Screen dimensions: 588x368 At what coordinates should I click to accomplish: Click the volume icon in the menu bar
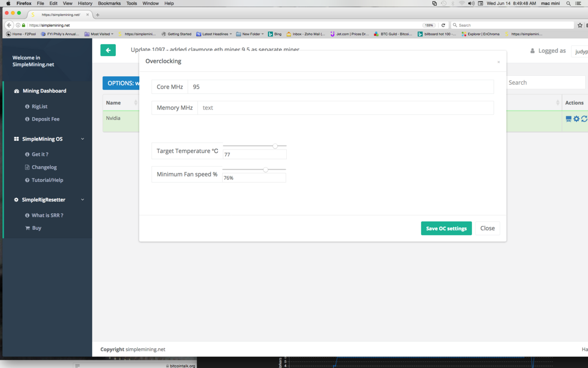pos(471,3)
